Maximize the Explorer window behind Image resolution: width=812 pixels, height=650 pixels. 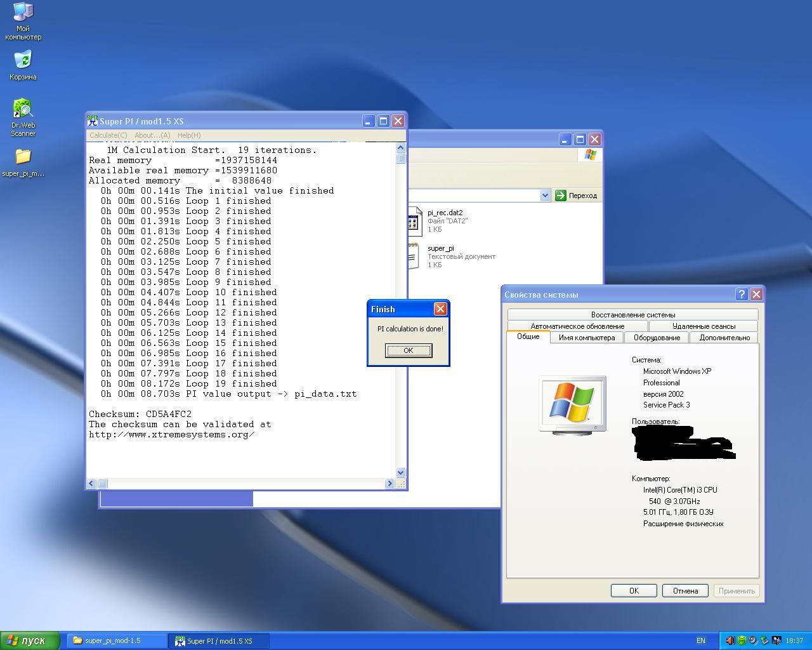click(x=580, y=140)
